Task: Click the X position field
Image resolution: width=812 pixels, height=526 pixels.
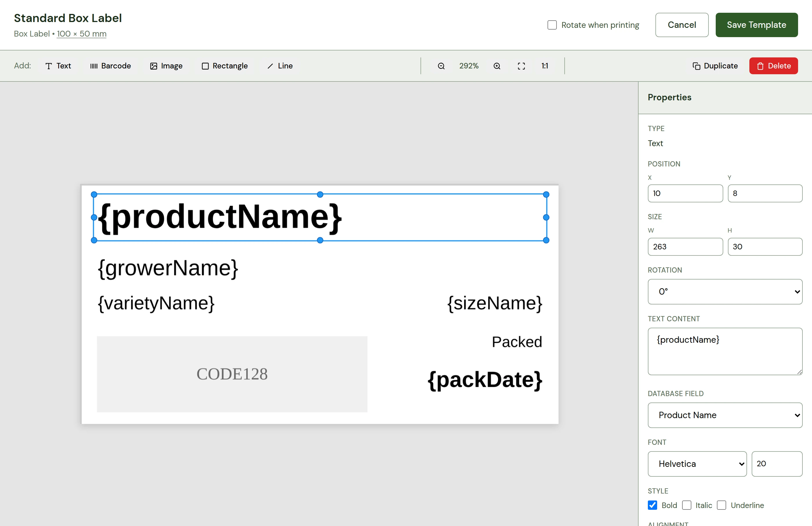Action: pos(685,193)
